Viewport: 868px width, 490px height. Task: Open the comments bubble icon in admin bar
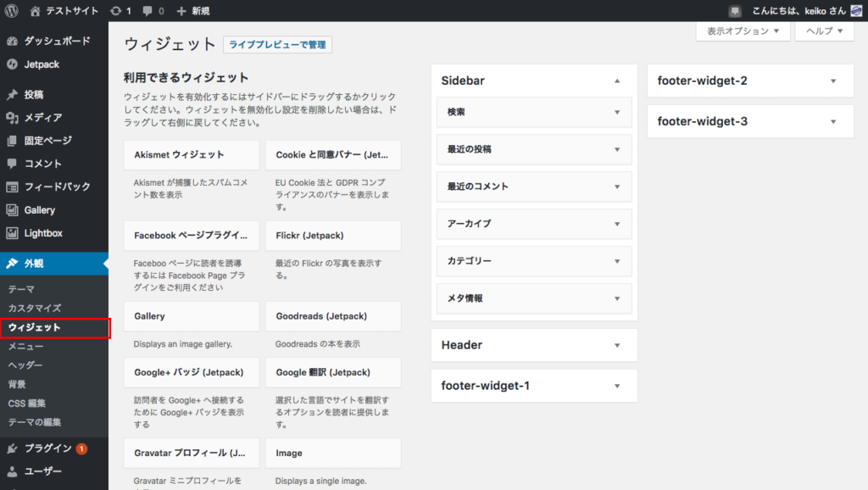tap(147, 10)
